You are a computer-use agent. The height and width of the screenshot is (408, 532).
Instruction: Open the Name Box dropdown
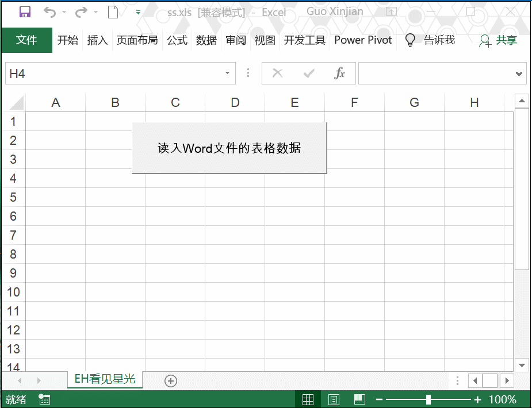227,73
